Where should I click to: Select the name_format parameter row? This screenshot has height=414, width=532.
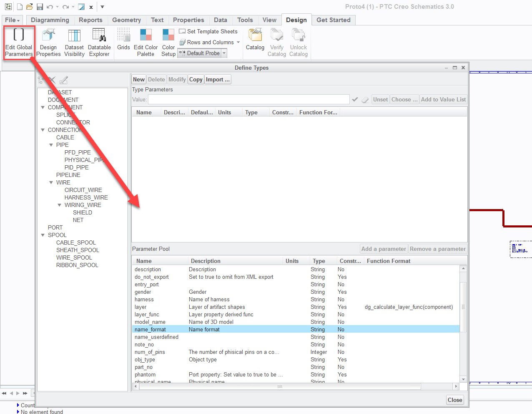[x=296, y=329]
